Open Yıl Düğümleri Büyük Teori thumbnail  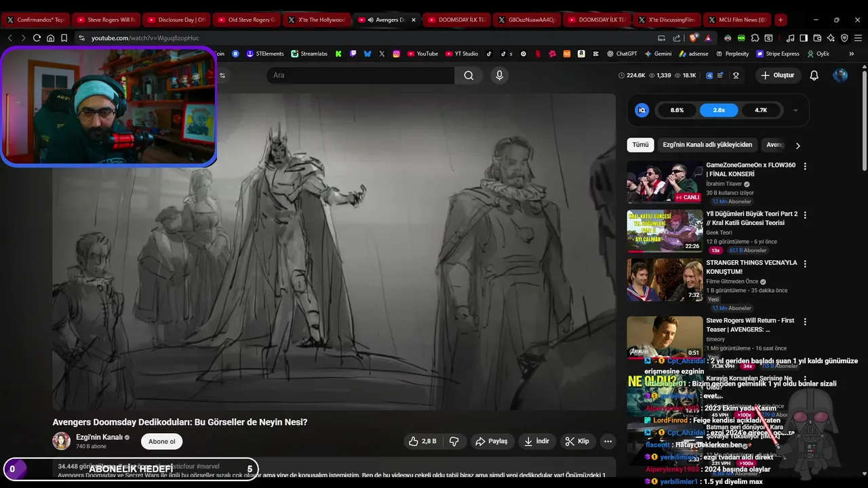pyautogui.click(x=665, y=231)
